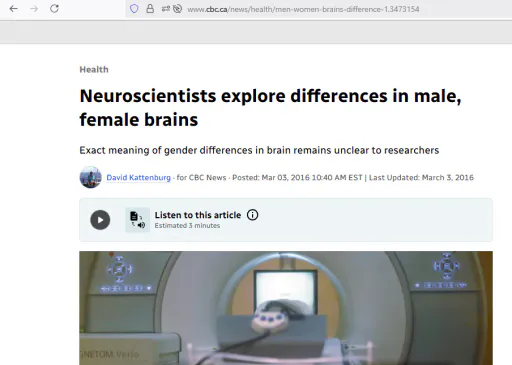Reload the current page

(54, 9)
